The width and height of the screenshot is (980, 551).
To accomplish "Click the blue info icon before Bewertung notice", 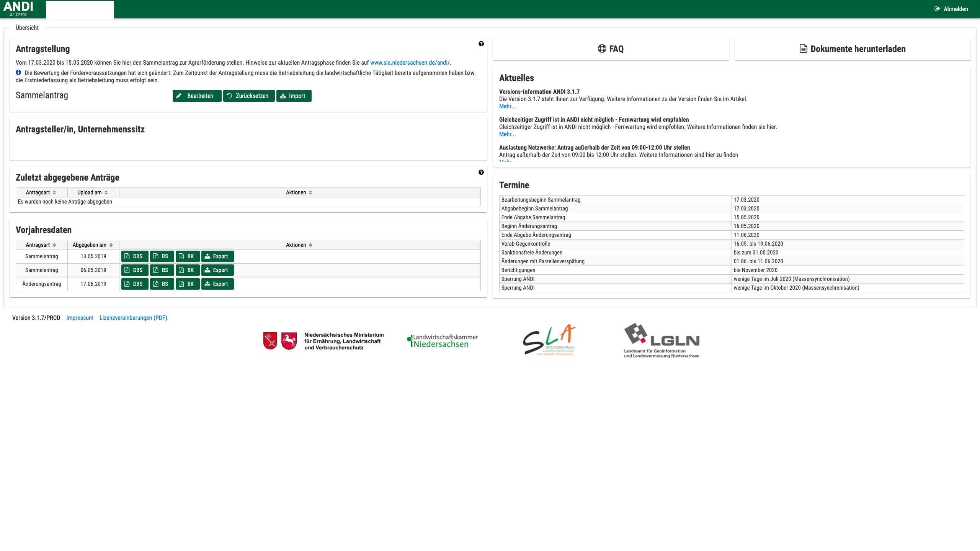I will pos(18,72).
